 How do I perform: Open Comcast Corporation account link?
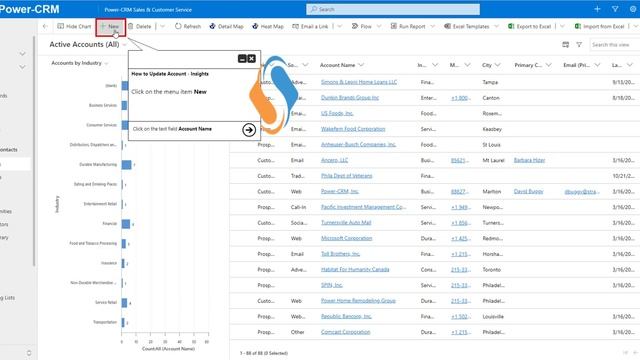(345, 332)
